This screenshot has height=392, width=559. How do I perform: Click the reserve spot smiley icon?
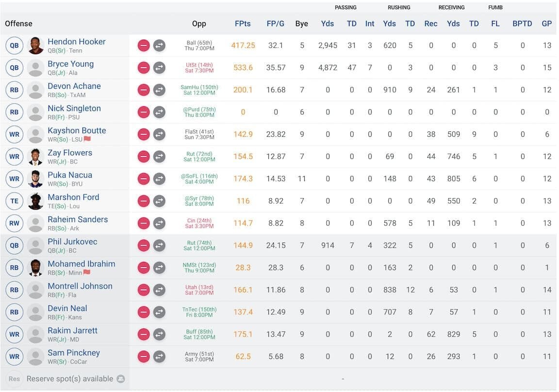click(121, 379)
